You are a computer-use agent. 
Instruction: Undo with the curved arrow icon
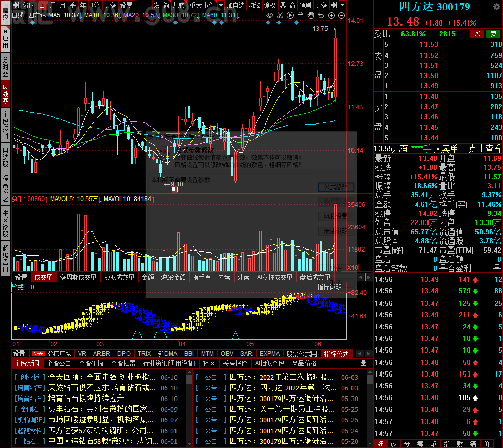coord(321,15)
